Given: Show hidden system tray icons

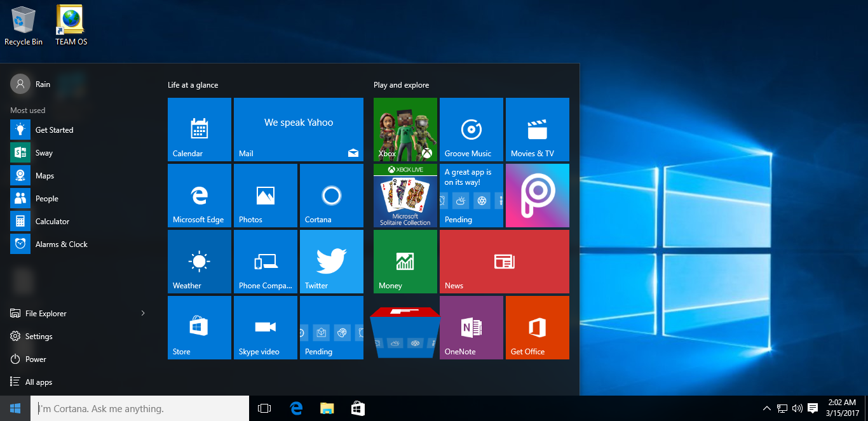Looking at the screenshot, I should [x=767, y=408].
